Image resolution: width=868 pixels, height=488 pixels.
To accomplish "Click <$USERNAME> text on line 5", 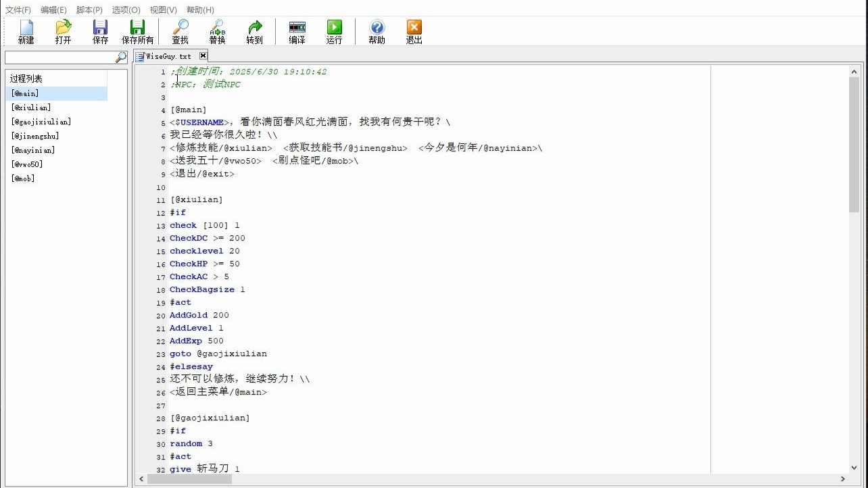I will (x=199, y=122).
